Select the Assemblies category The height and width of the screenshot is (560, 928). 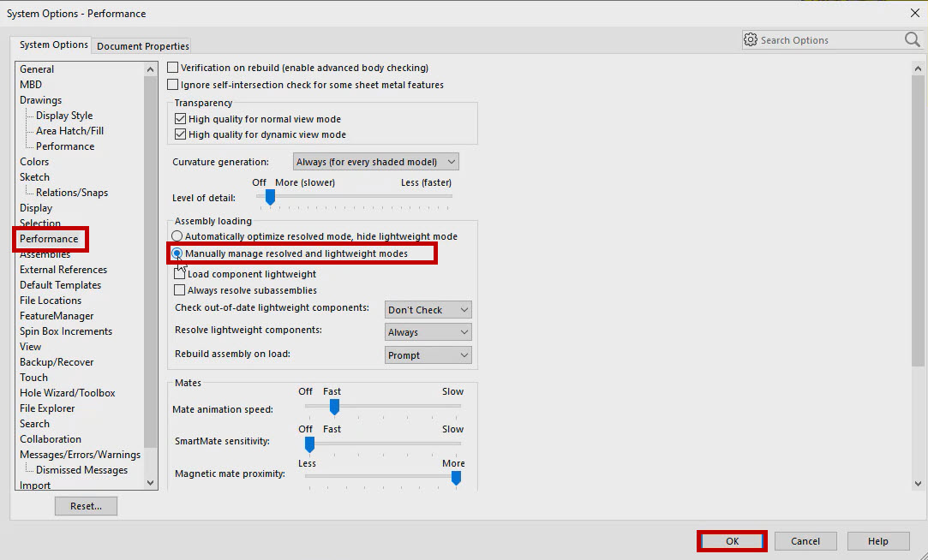45,253
